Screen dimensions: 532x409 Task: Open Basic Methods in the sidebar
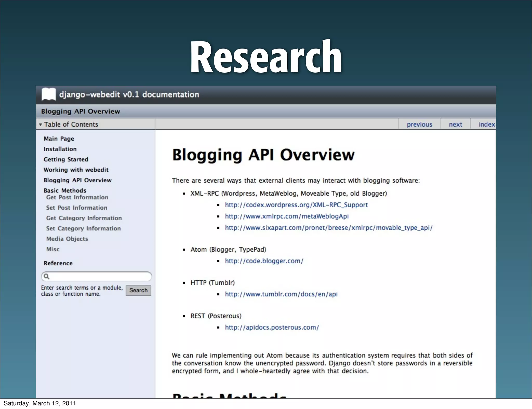pyautogui.click(x=65, y=190)
